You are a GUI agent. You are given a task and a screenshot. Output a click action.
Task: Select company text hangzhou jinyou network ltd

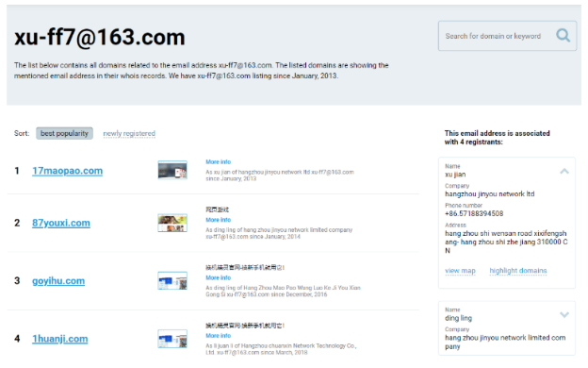[489, 194]
